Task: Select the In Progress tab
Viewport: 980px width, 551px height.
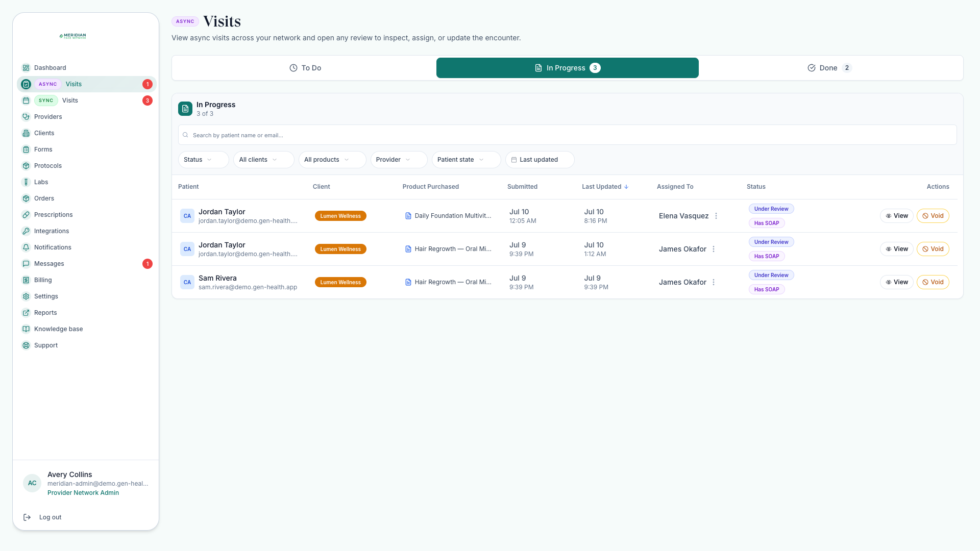Action: tap(567, 68)
